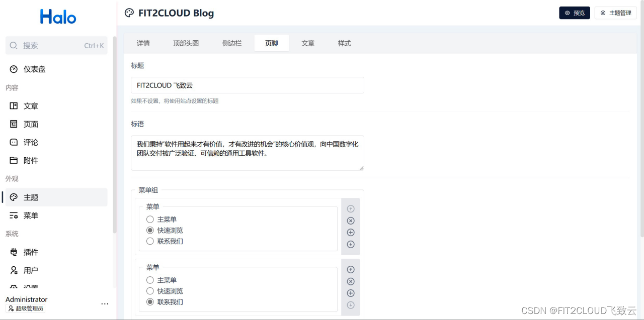Select 快速浏览 in the second menu group
The image size is (644, 320).
(150, 291)
